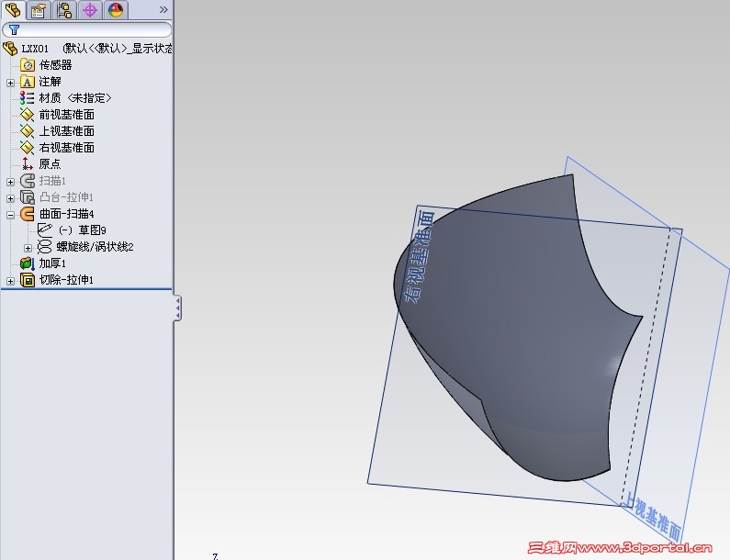730x560 pixels.
Task: Open the DimXpertManager tab
Action: pos(90,10)
